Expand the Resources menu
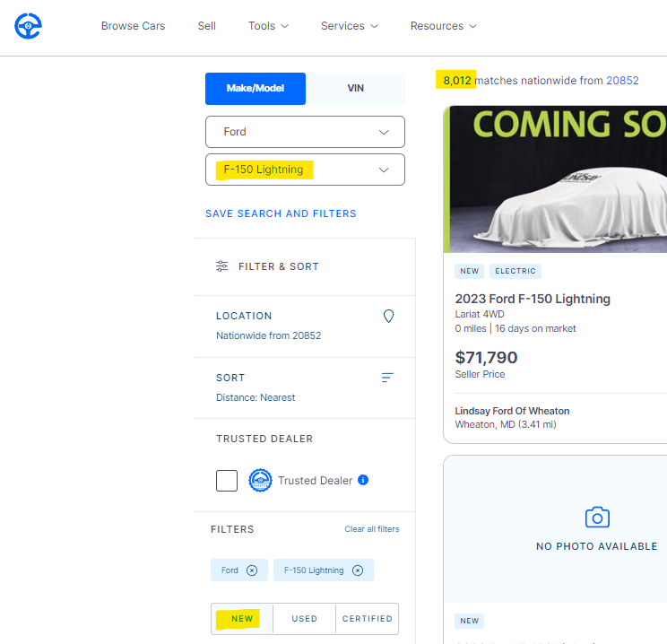 click(x=443, y=26)
